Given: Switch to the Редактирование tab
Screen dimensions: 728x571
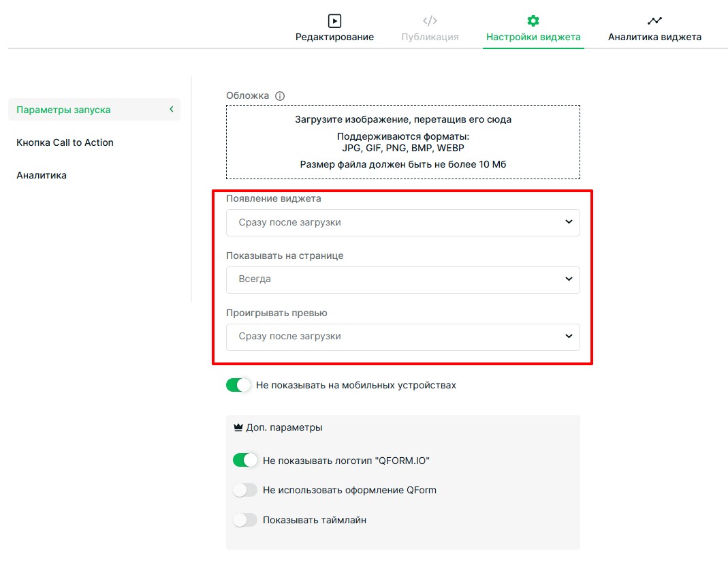Looking at the screenshot, I should click(334, 37).
